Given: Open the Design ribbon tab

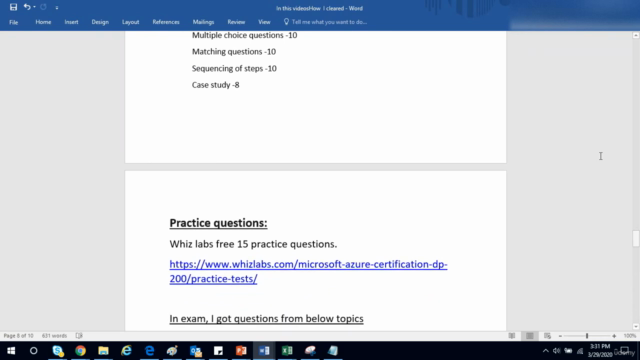Looking at the screenshot, I should point(100,22).
